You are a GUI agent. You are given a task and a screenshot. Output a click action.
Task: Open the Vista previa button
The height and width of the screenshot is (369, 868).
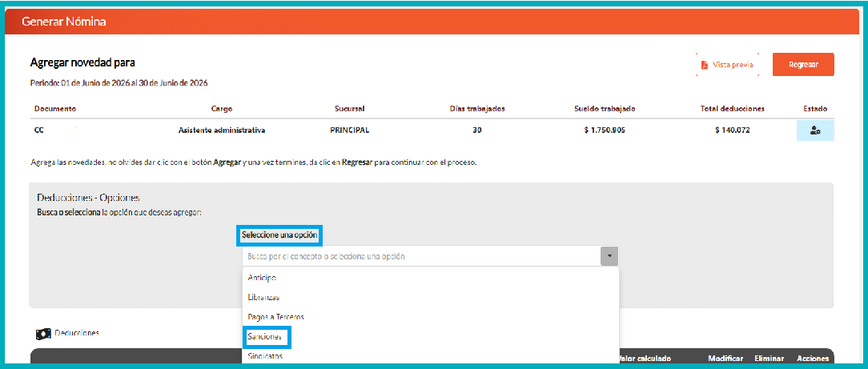727,65
